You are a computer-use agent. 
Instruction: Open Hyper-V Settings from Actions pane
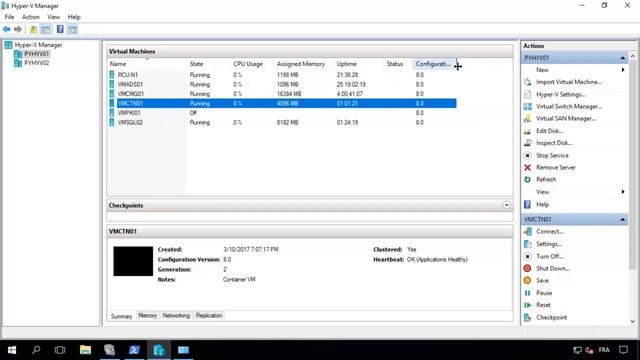pyautogui.click(x=561, y=94)
